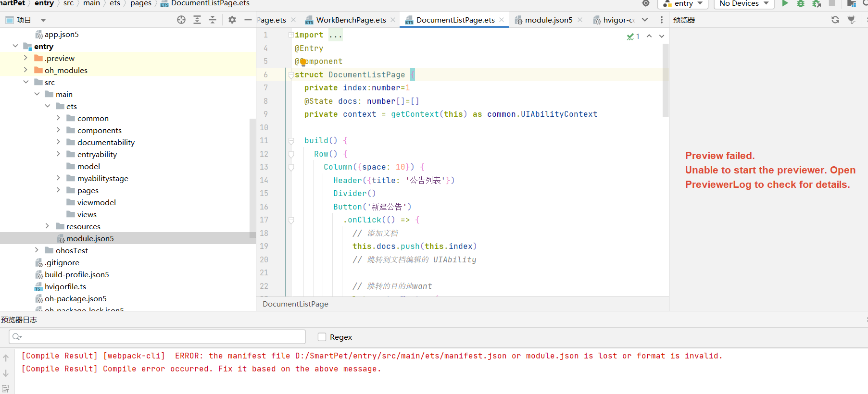
Task: Click the editor vertical scrollbar
Action: [666, 80]
